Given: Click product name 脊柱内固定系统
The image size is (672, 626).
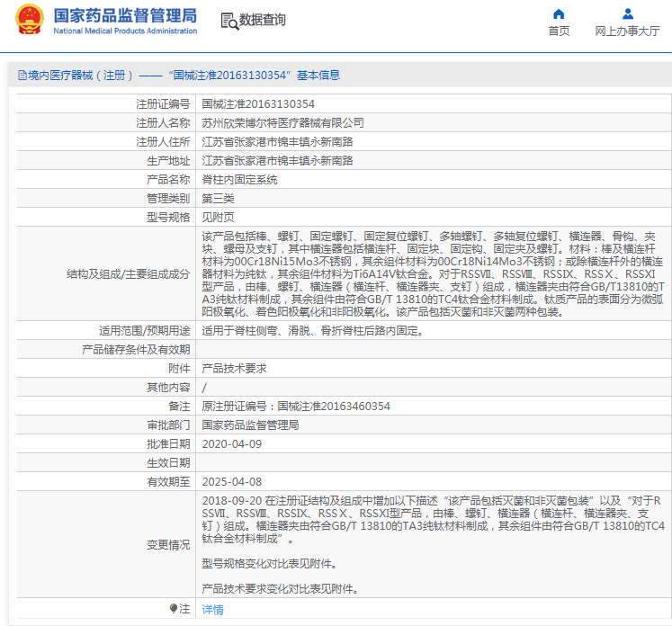Looking at the screenshot, I should click(239, 179).
